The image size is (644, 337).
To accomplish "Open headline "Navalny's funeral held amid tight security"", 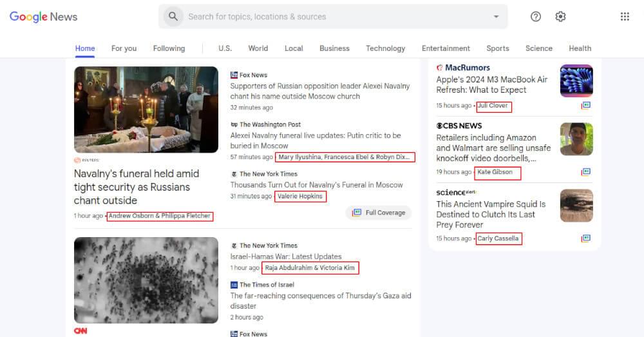I will (x=137, y=187).
